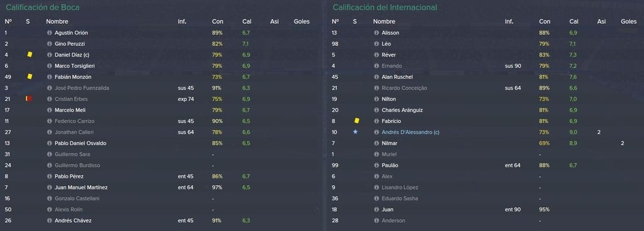This screenshot has width=644, height=231.
Task: Sort Internacional table by Nombre header
Action: click(x=384, y=21)
